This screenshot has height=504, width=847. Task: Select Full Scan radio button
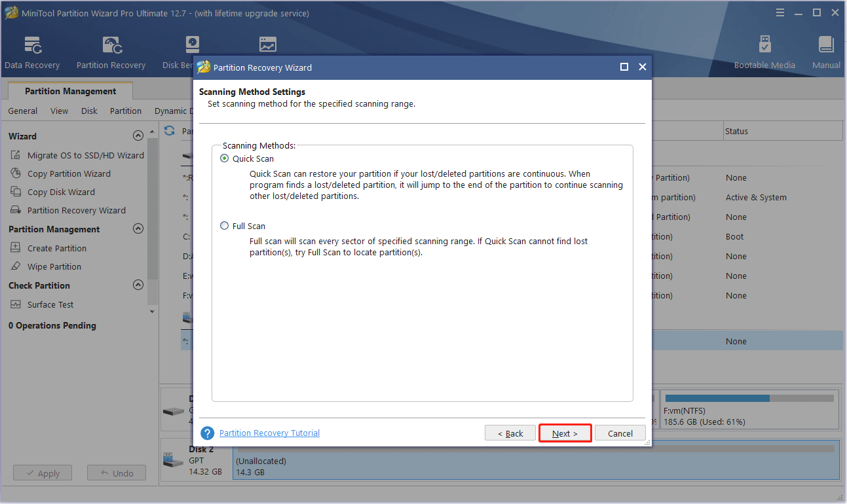pyautogui.click(x=225, y=226)
